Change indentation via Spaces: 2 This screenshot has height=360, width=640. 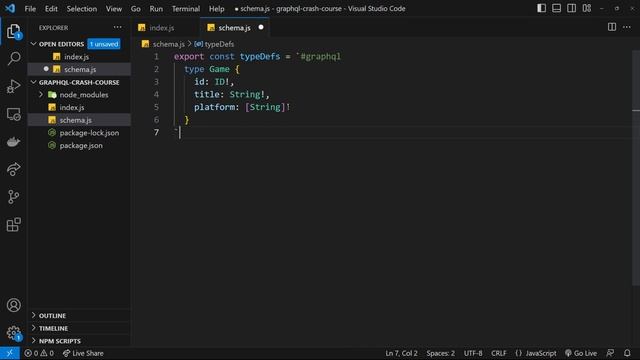[441, 353]
